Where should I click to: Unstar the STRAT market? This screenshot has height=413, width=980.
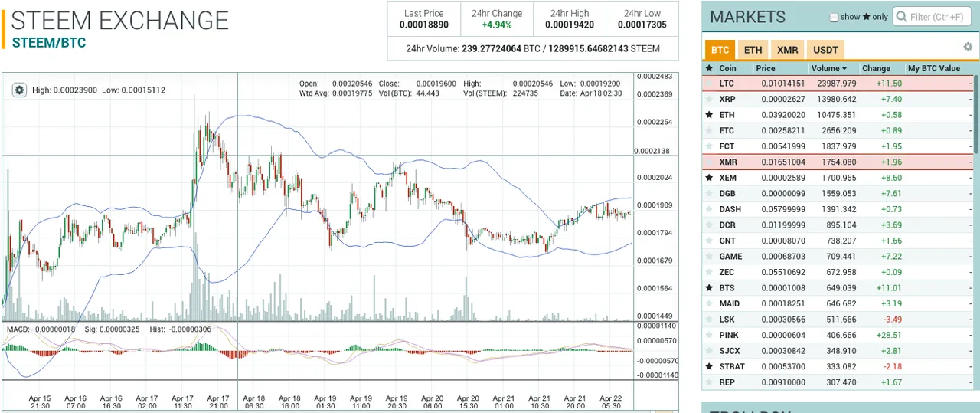pyautogui.click(x=709, y=366)
